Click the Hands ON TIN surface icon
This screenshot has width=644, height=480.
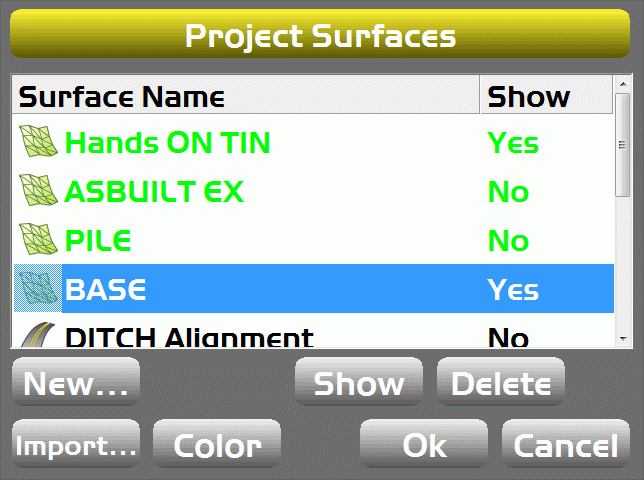(39, 143)
